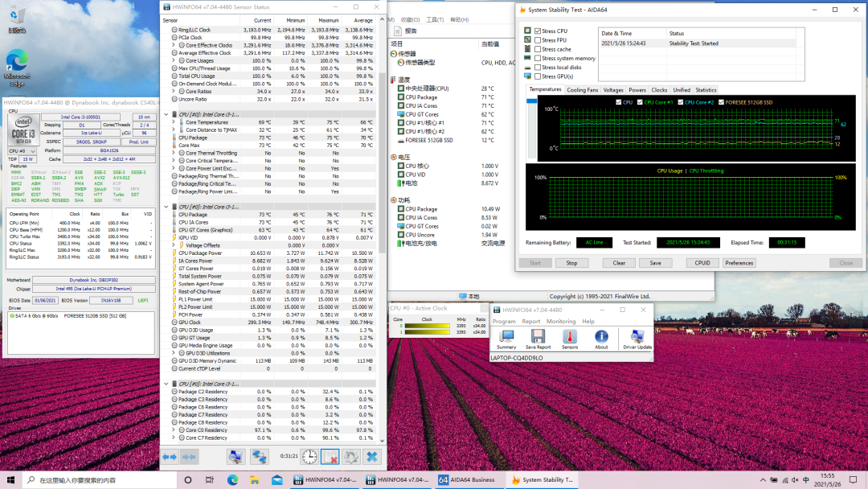This screenshot has width=868, height=489.
Task: Toggle the Stress system memory checkbox
Action: pyautogui.click(x=538, y=59)
